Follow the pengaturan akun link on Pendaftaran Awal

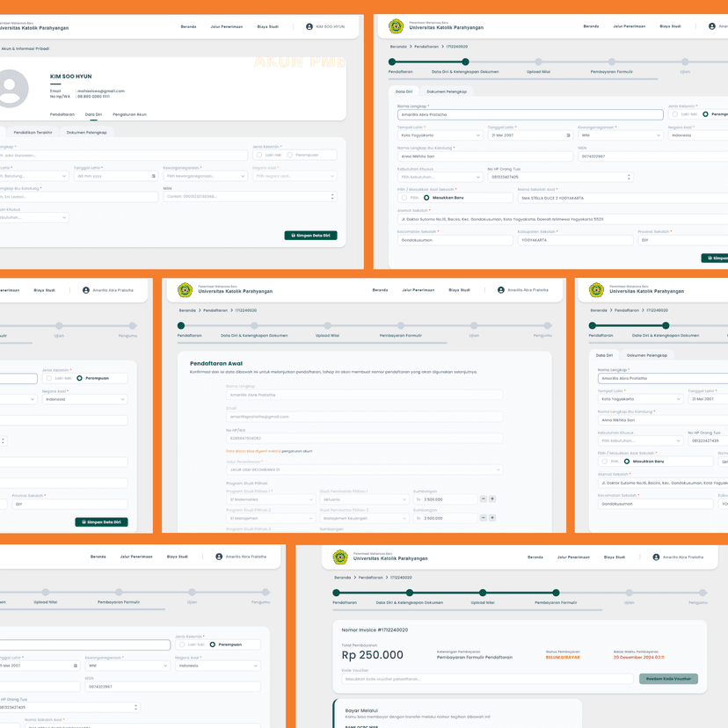(297, 451)
